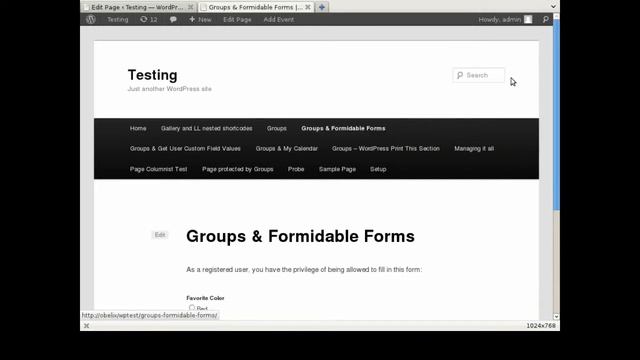
Task: Open Groups – WordPress Print This Section page
Action: 386,149
